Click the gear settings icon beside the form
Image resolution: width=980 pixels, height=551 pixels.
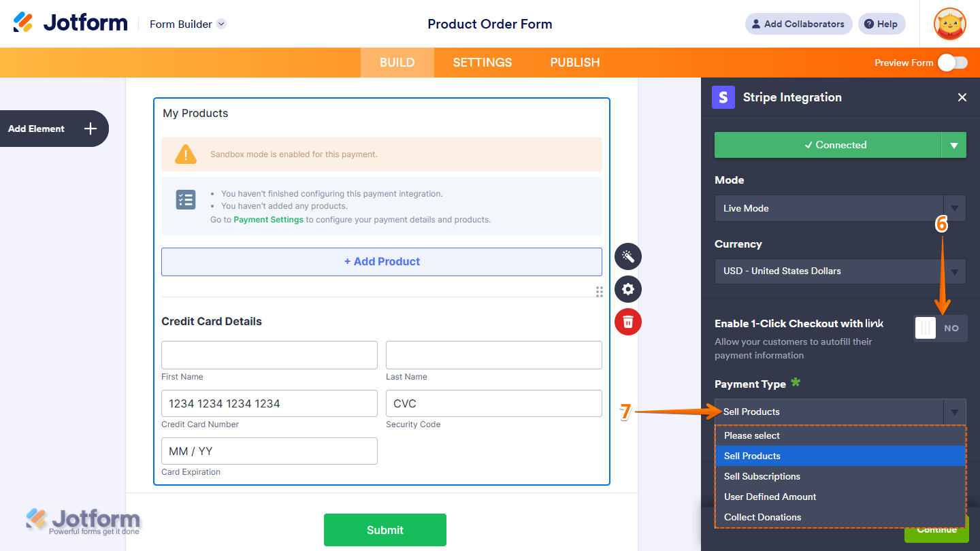(x=627, y=289)
